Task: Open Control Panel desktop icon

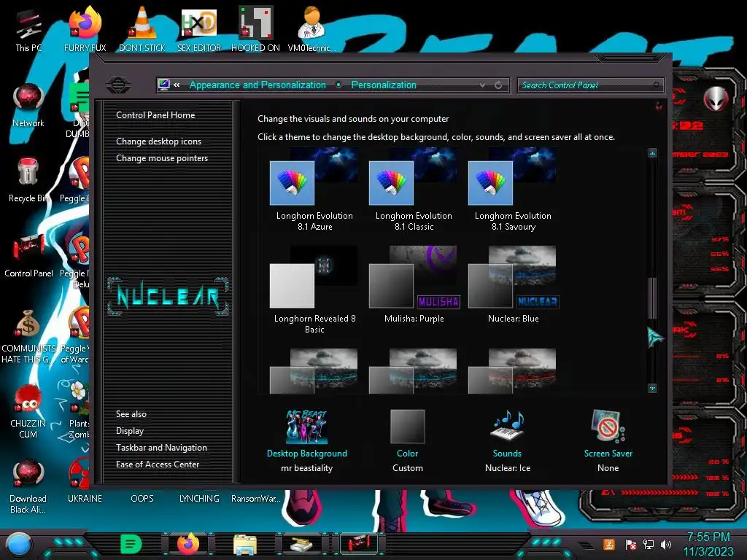Action: click(x=28, y=256)
